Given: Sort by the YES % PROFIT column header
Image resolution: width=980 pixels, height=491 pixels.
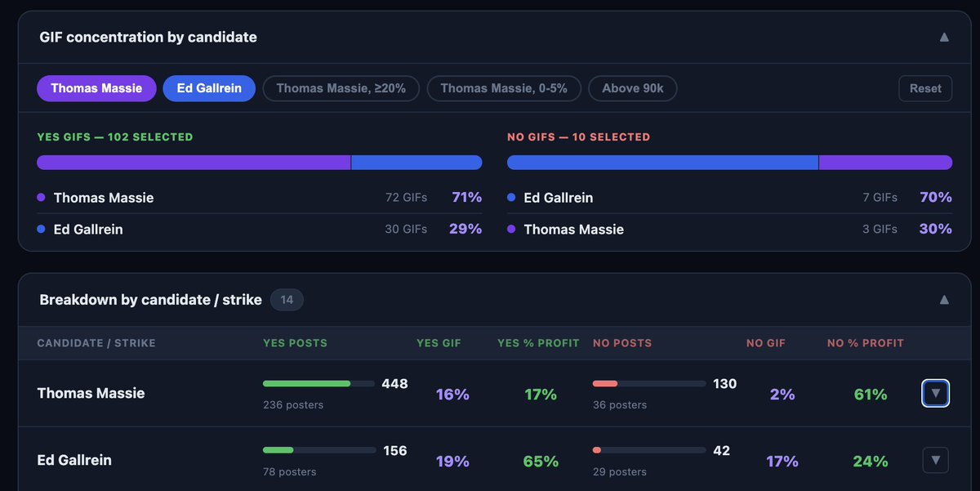Looking at the screenshot, I should pos(538,343).
